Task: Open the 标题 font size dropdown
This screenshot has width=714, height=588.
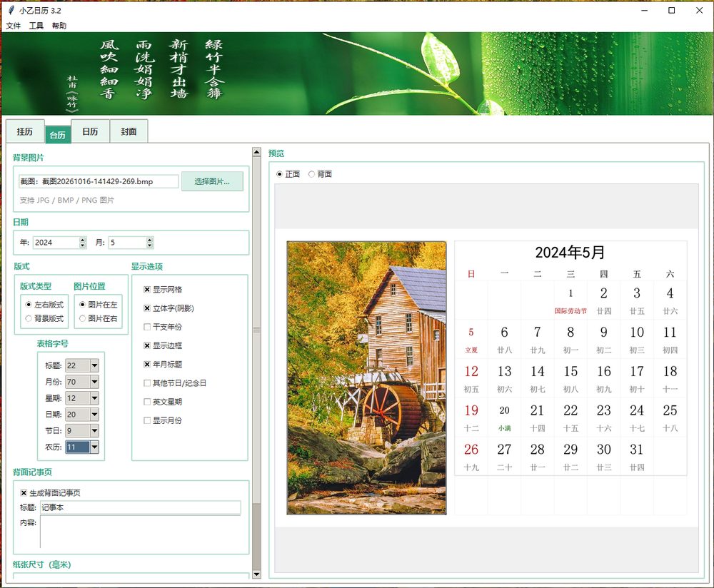Action: coord(94,365)
